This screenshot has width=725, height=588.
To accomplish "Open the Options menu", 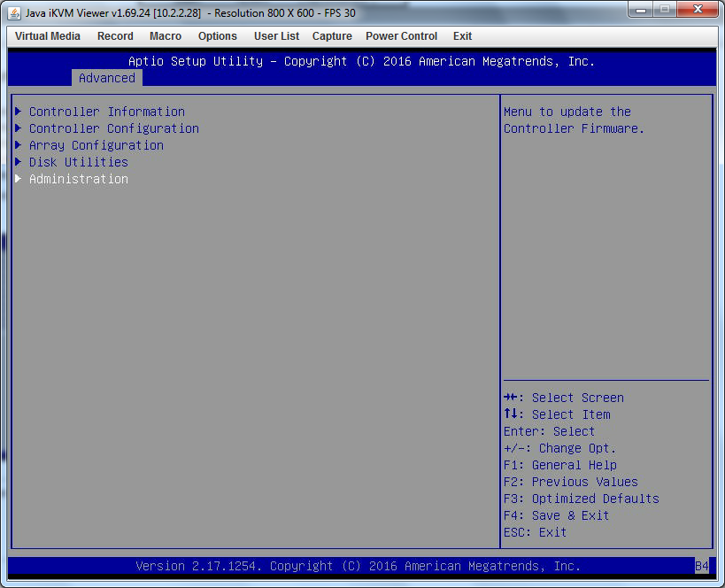I will coord(217,36).
